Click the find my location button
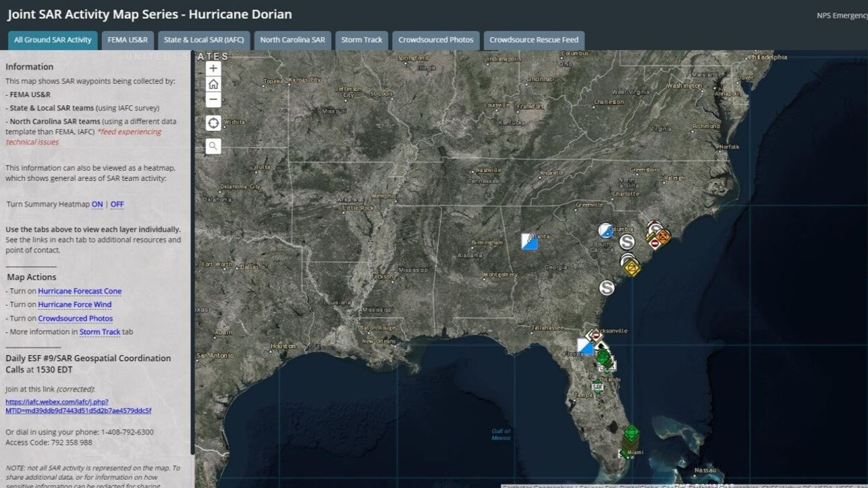This screenshot has width=868, height=488. [213, 123]
